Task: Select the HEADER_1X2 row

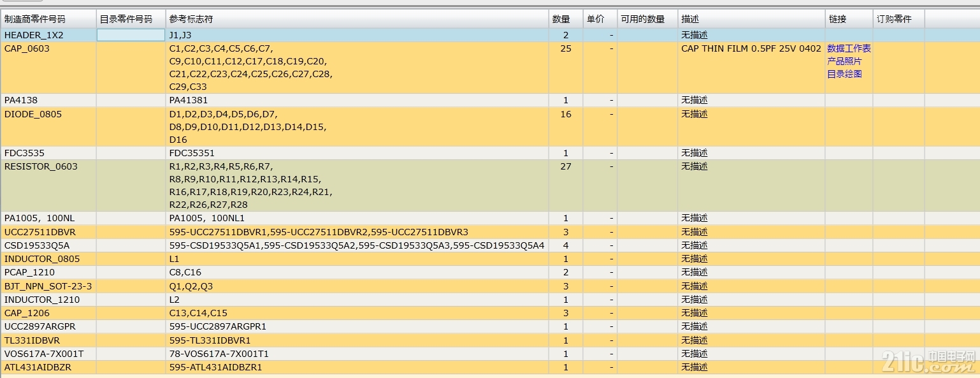Action: pos(490,35)
